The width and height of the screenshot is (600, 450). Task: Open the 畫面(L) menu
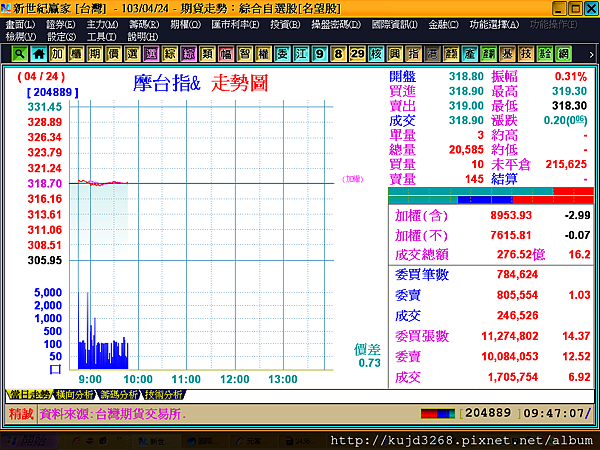coord(20,24)
